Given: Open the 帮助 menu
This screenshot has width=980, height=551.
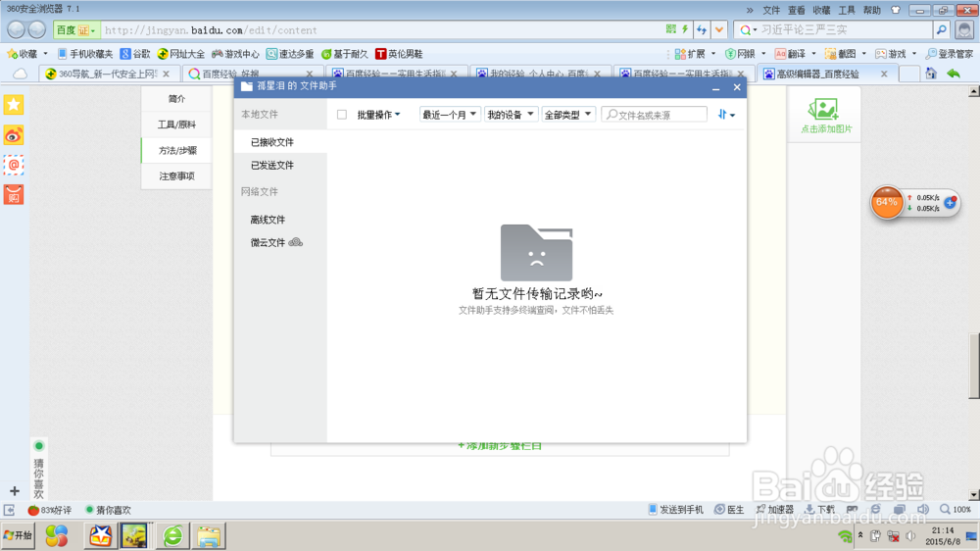Looking at the screenshot, I should 871,10.
